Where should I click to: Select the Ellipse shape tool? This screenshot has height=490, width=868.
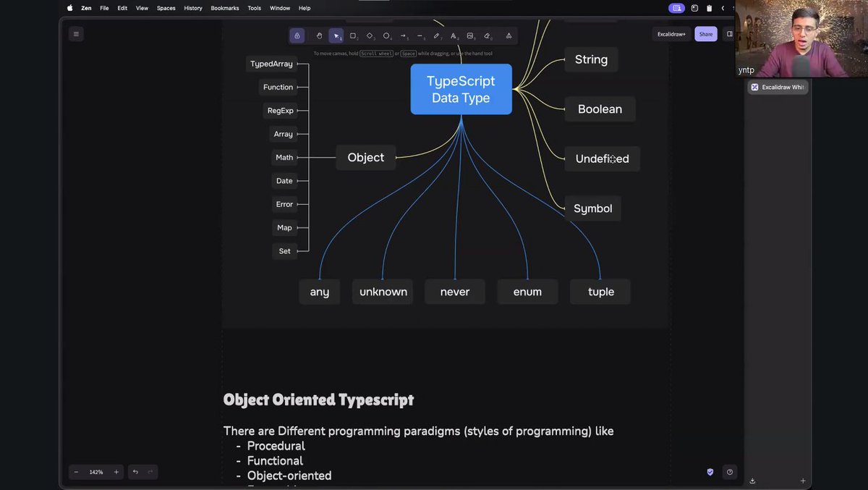pyautogui.click(x=387, y=35)
